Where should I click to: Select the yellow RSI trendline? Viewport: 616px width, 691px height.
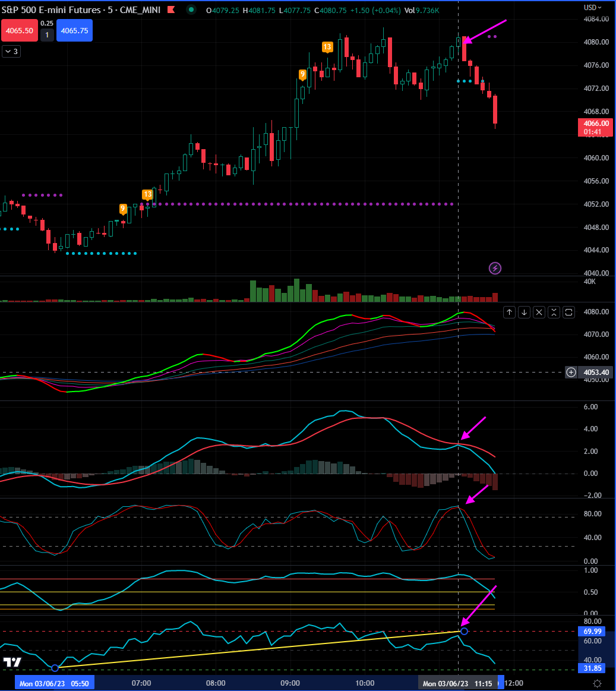(x=260, y=650)
